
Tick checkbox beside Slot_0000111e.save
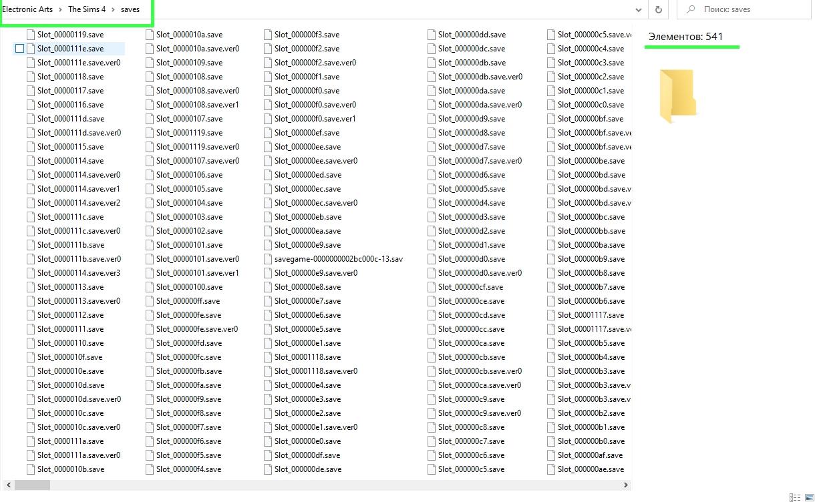tap(19, 48)
